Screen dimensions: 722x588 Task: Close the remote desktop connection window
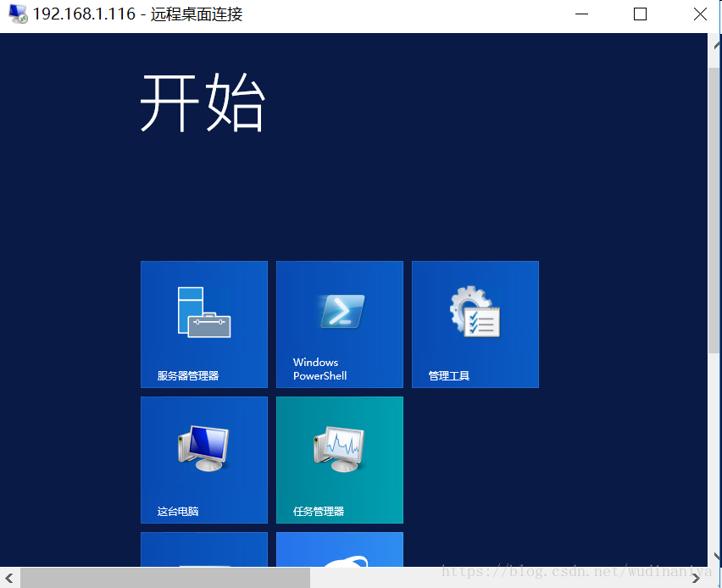tap(700, 14)
